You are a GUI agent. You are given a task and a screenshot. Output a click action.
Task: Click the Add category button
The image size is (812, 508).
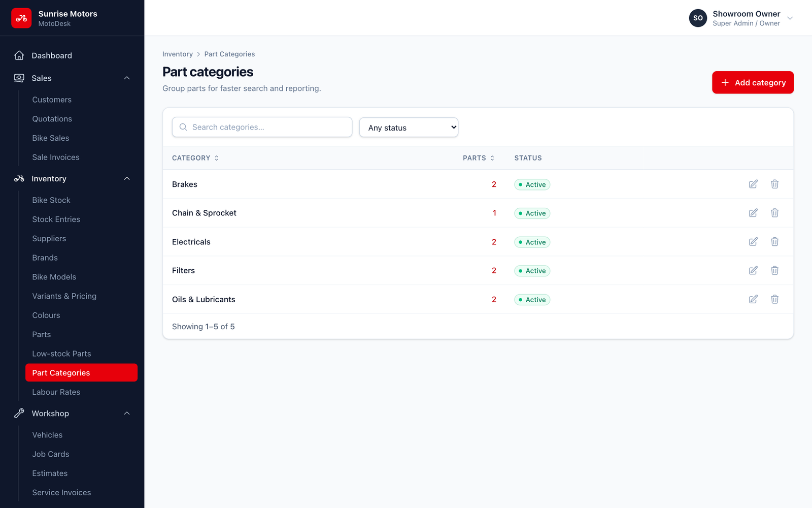coord(753,82)
